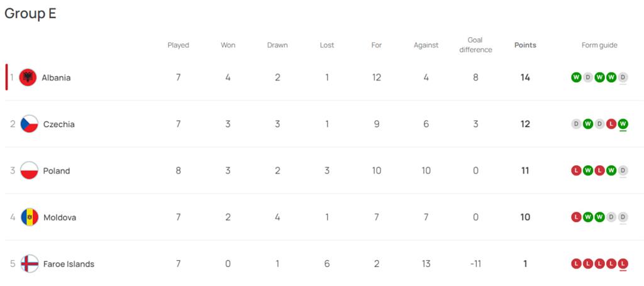Click the Goal difference column header
The width and height of the screenshot is (644, 286).
click(475, 45)
